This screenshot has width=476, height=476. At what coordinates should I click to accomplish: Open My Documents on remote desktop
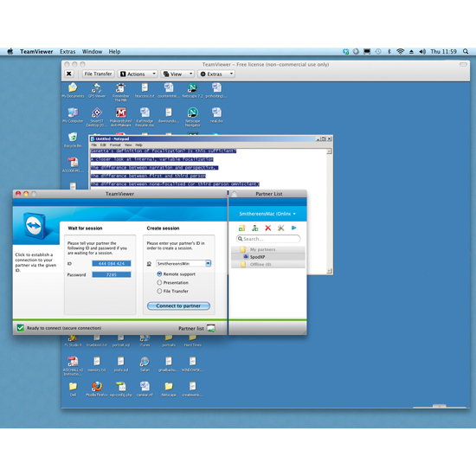click(x=73, y=91)
